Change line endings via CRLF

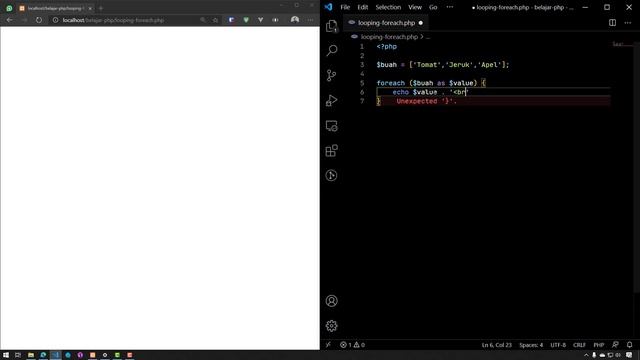pos(579,345)
